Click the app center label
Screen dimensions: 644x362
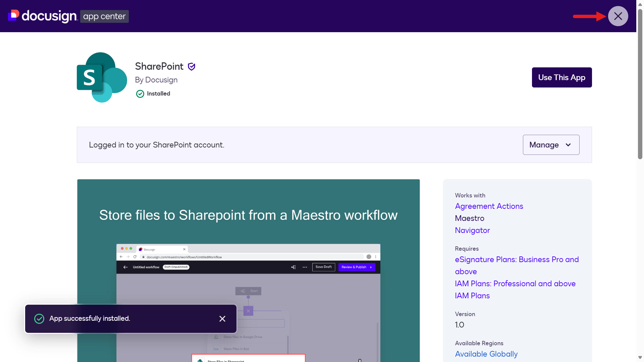[104, 16]
